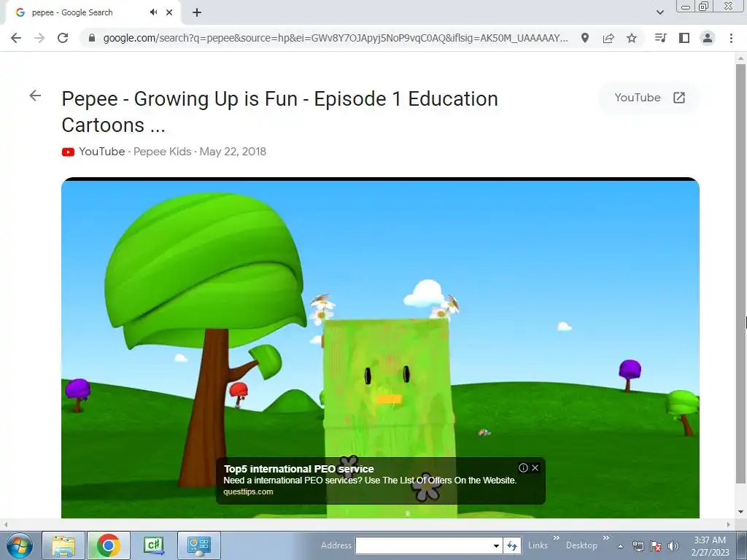This screenshot has width=747, height=560.
Task: Click the taskbar Address input field
Action: point(423,545)
